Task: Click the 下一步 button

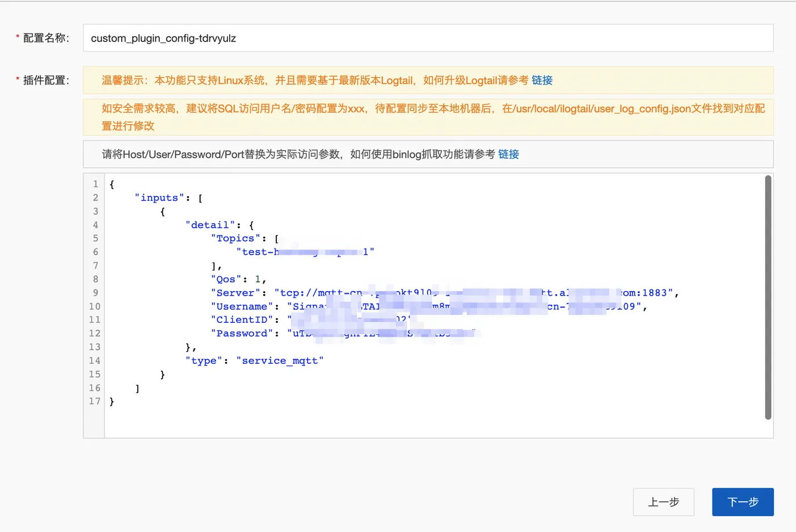Action: tap(743, 502)
